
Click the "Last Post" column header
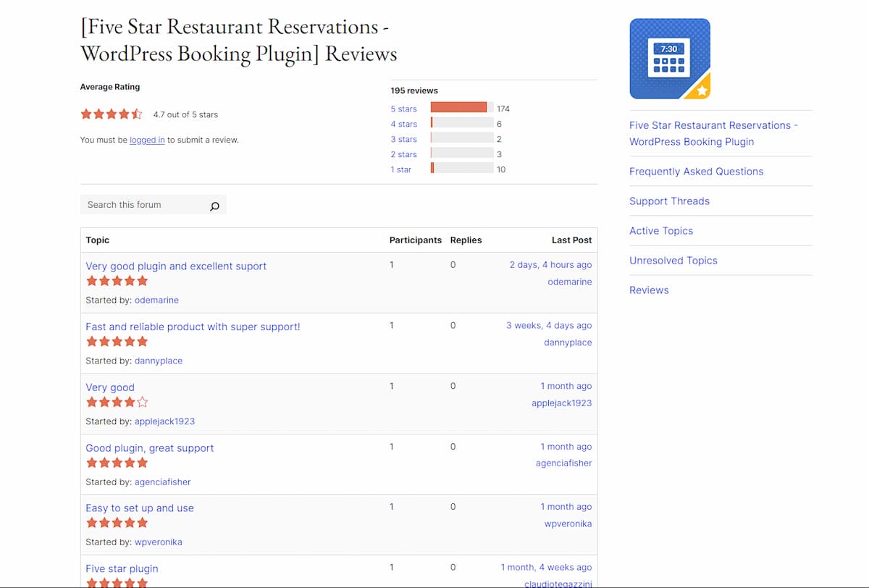[x=572, y=240]
